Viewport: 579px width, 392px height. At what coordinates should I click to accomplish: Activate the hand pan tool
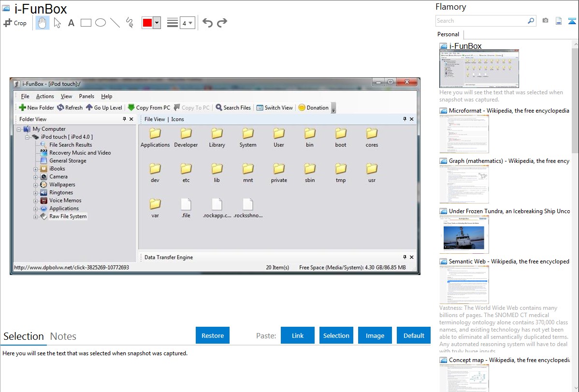coord(42,23)
